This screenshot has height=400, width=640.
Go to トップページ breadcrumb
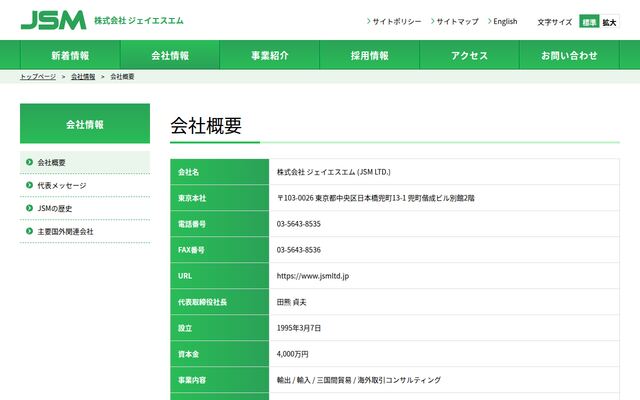[x=38, y=76]
